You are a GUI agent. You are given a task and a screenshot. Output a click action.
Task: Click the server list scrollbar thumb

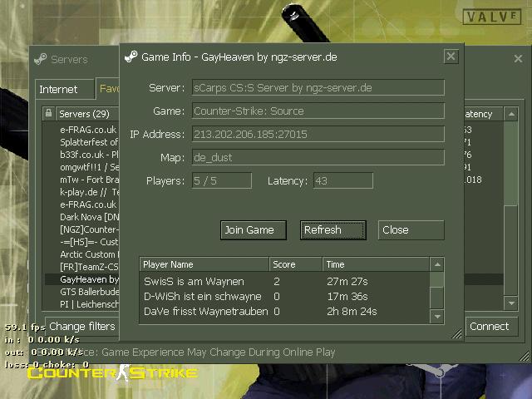(511, 250)
